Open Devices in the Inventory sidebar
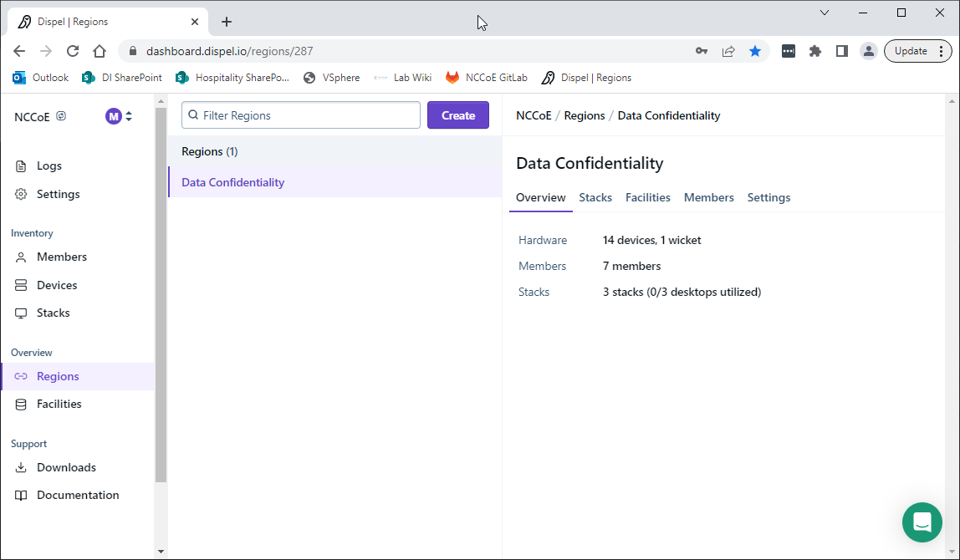 [57, 285]
